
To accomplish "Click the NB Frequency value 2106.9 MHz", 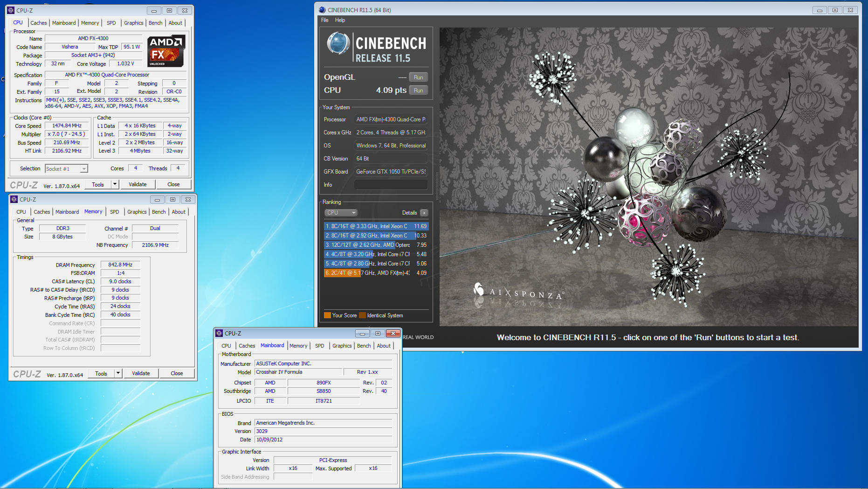I will [155, 245].
